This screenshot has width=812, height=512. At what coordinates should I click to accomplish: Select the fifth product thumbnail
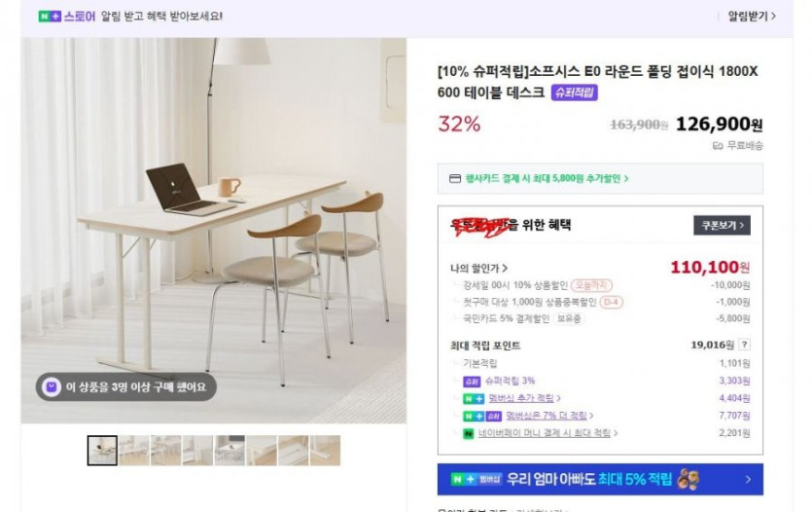229,451
